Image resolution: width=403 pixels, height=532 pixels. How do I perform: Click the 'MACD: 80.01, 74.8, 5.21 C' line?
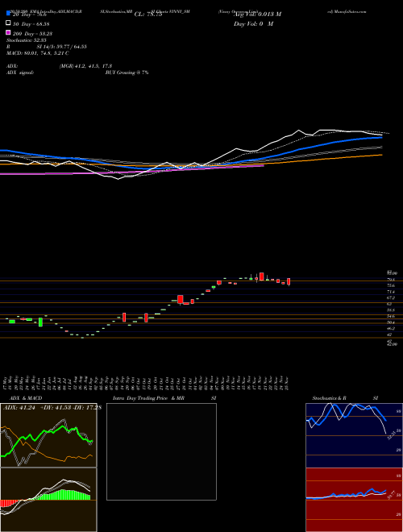pos(38,53)
